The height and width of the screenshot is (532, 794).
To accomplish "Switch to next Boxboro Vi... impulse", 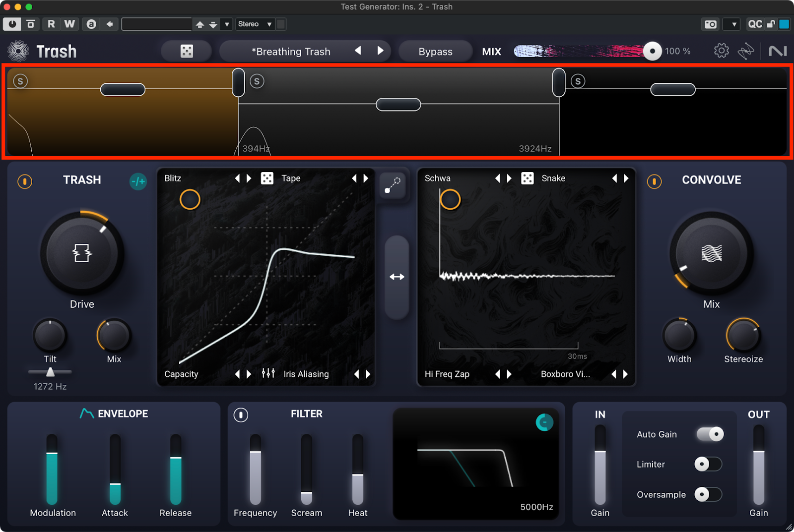I will (x=626, y=374).
